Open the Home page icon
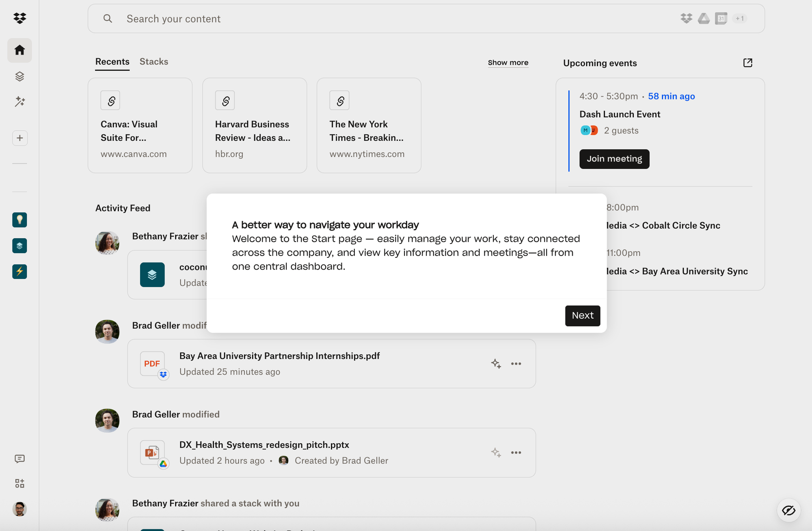Screen dimensions: 812x531 (x=19, y=50)
